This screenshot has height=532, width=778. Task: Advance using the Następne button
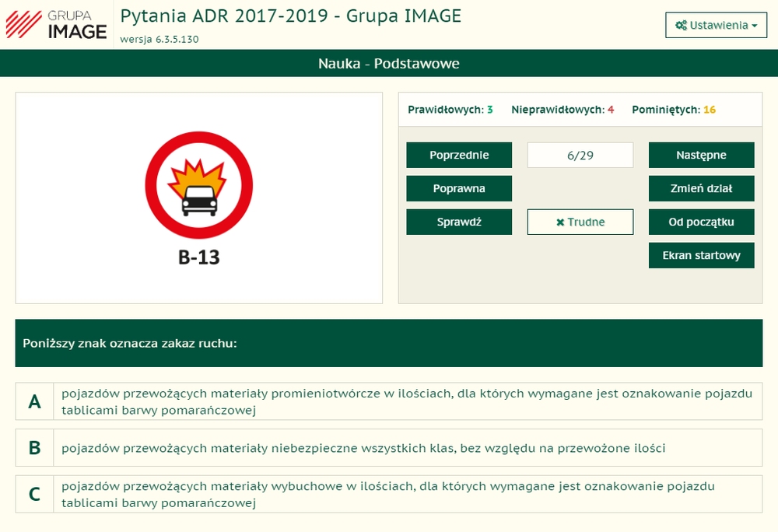point(701,155)
